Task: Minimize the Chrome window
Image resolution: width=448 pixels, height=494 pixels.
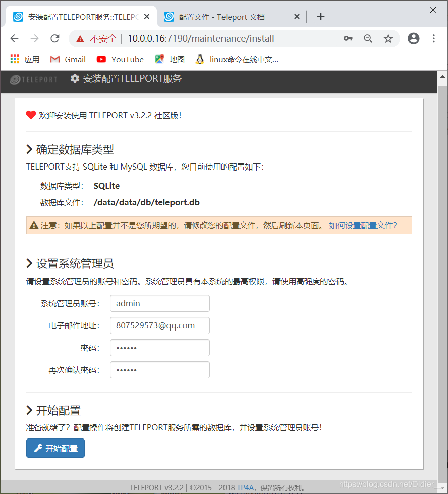Action: (375, 10)
